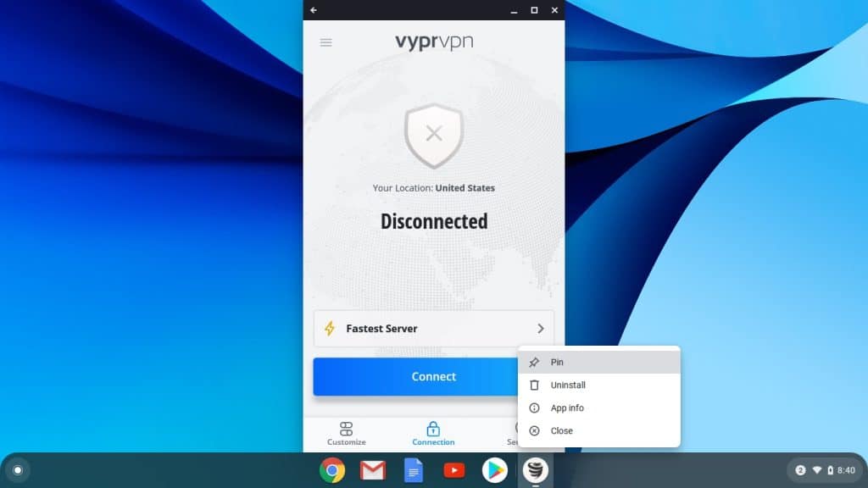This screenshot has width=868, height=488.
Task: Open YouTube from the shelf
Action: 454,470
